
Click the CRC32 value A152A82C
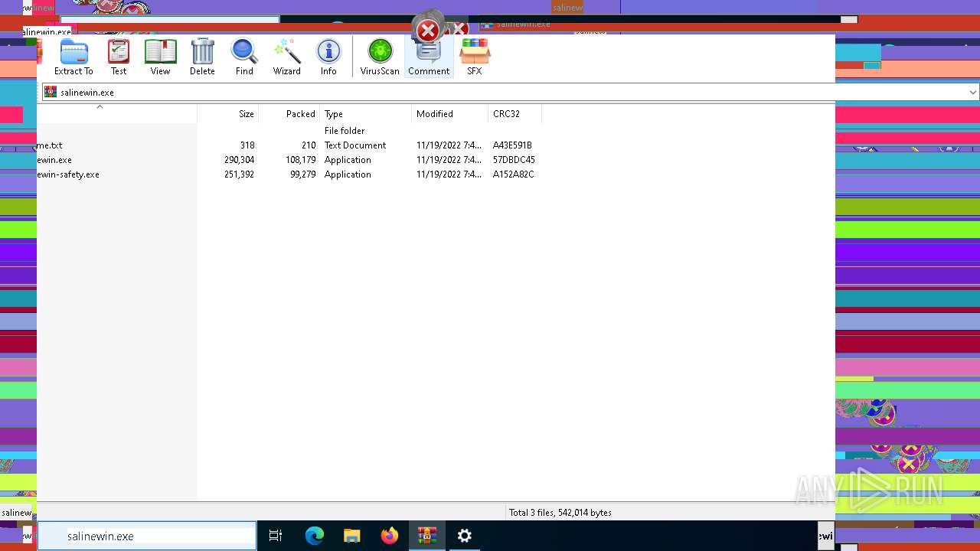point(514,174)
